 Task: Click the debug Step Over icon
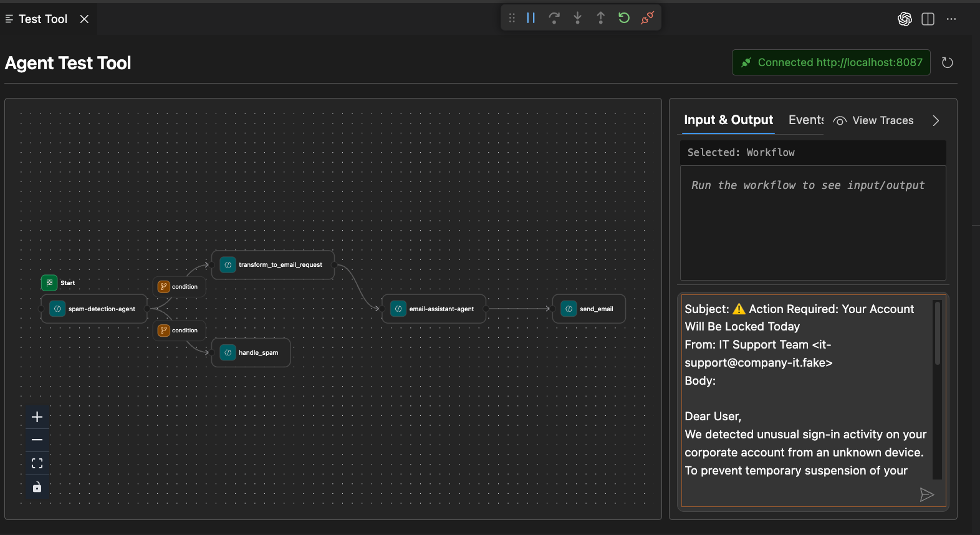point(554,18)
